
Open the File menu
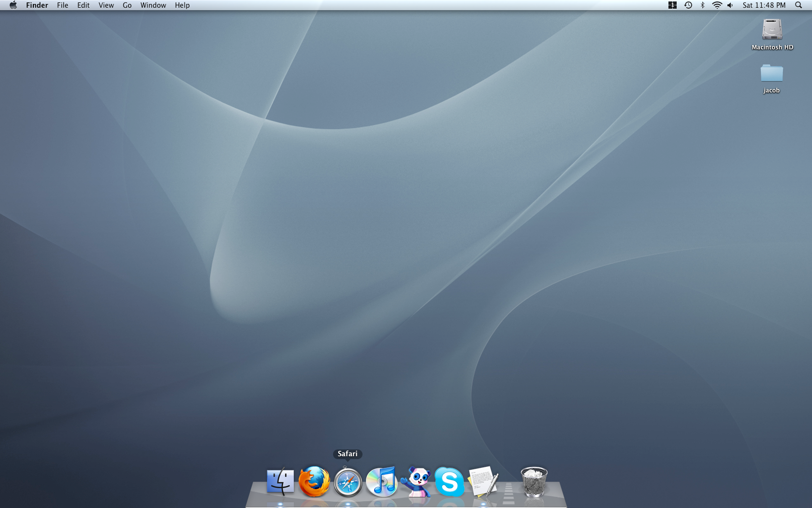coord(62,5)
